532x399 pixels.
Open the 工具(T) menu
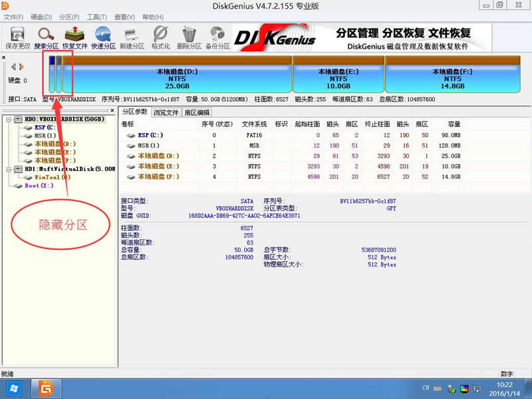tap(97, 17)
